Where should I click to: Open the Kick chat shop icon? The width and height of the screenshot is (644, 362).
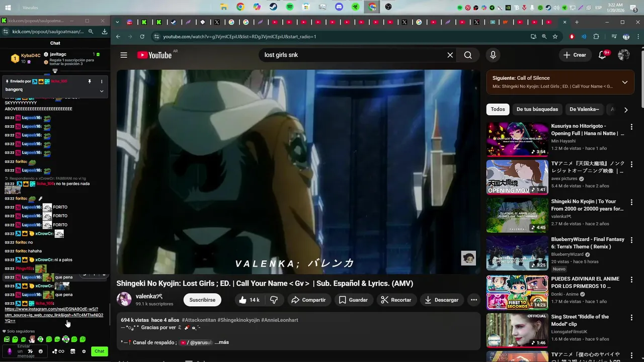tap(72, 351)
